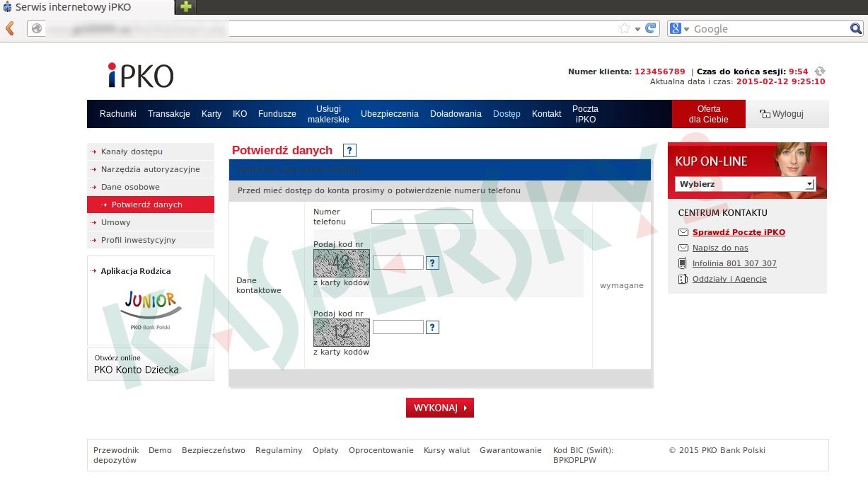Screen dimensions: 868x482
Task: Open the Transakcje menu
Action: click(x=169, y=114)
